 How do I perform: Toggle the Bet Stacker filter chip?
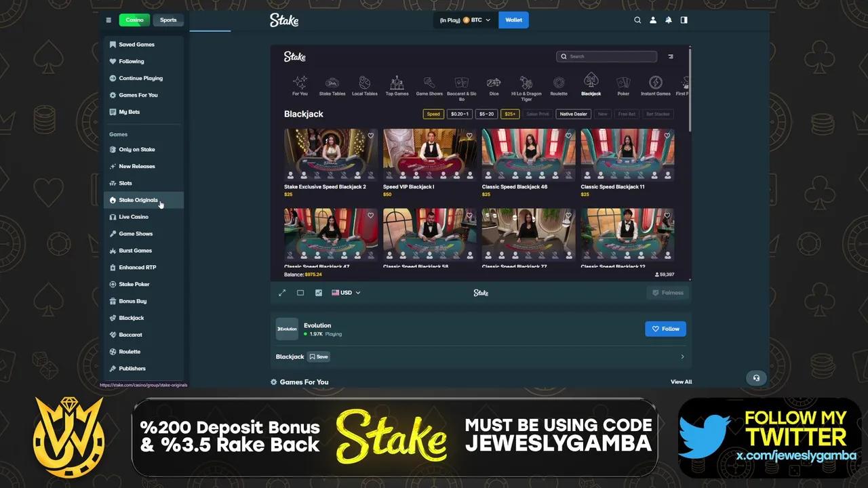[x=658, y=114]
